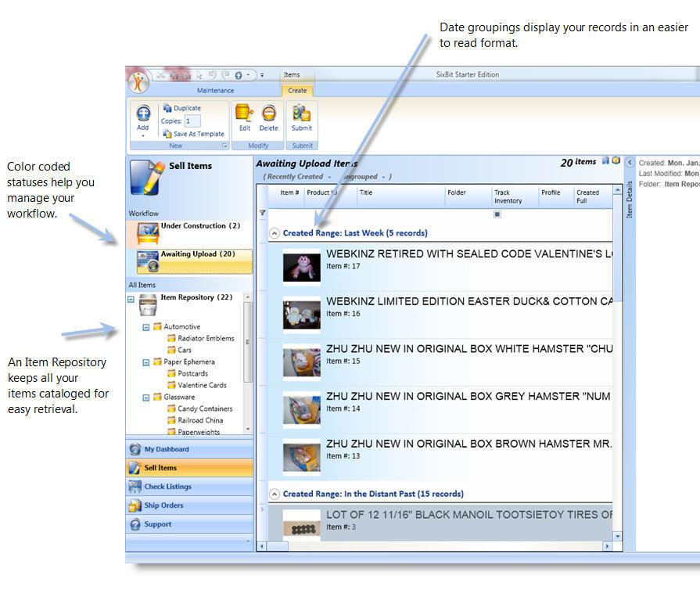Click the Item Repository cabinet icon
The image size is (700, 590).
tap(148, 304)
